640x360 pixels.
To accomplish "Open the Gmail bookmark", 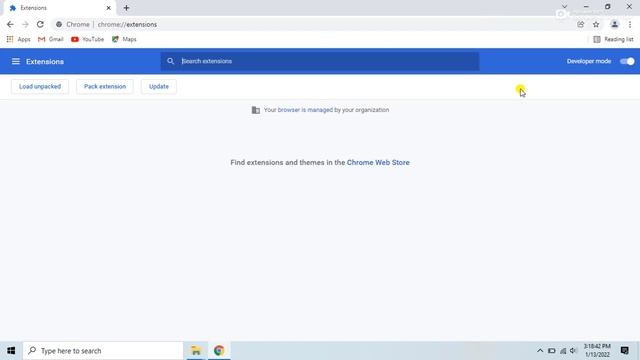I will coord(51,39).
